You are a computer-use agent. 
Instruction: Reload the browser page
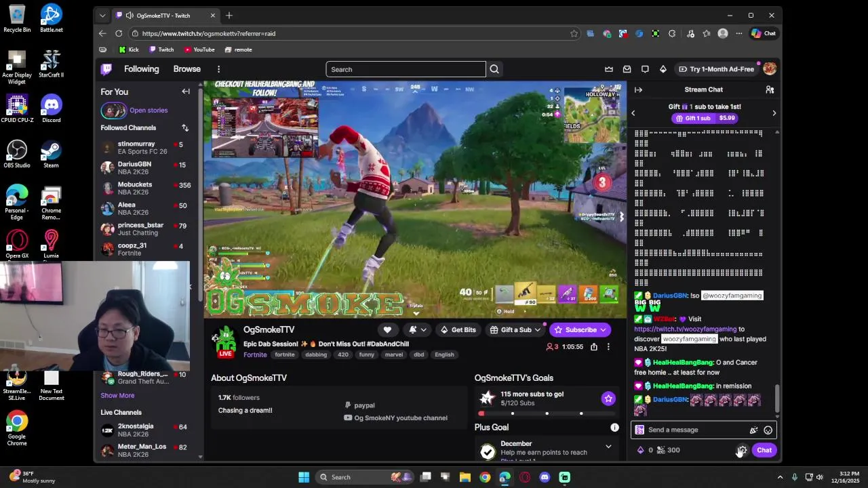[x=119, y=33]
